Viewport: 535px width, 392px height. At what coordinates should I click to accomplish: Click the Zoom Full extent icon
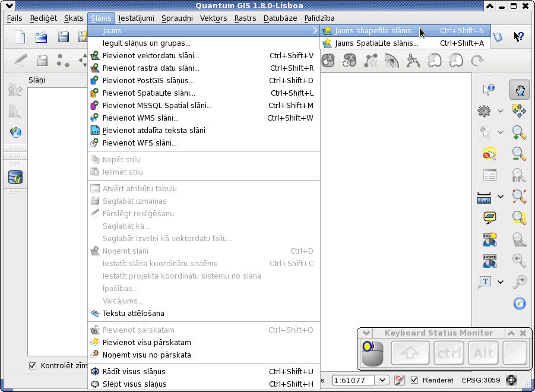coord(519,196)
